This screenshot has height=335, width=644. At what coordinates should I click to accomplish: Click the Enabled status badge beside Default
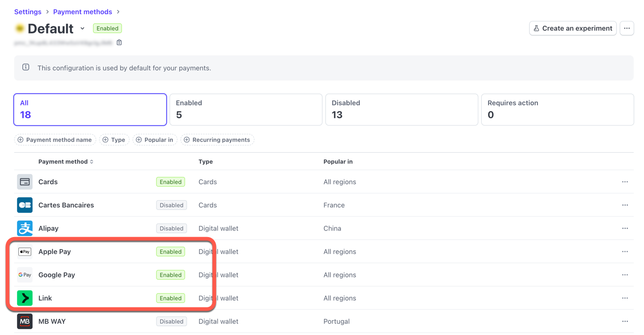point(107,28)
